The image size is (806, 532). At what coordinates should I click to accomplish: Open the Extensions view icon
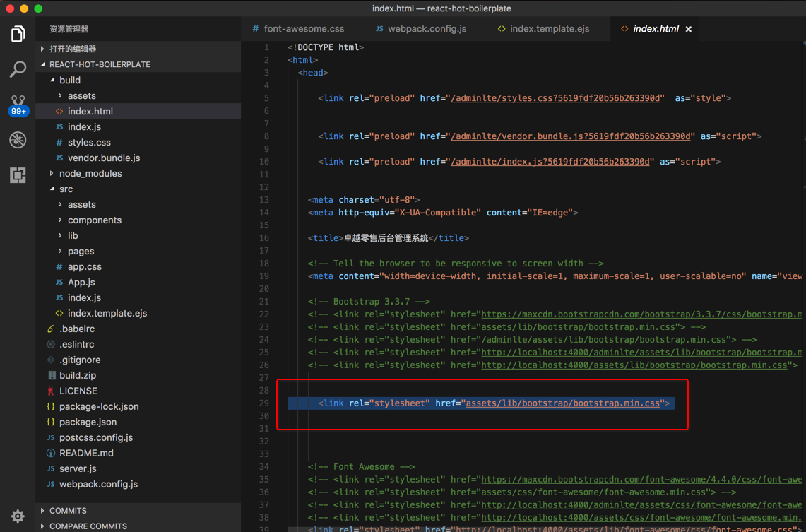[18, 175]
